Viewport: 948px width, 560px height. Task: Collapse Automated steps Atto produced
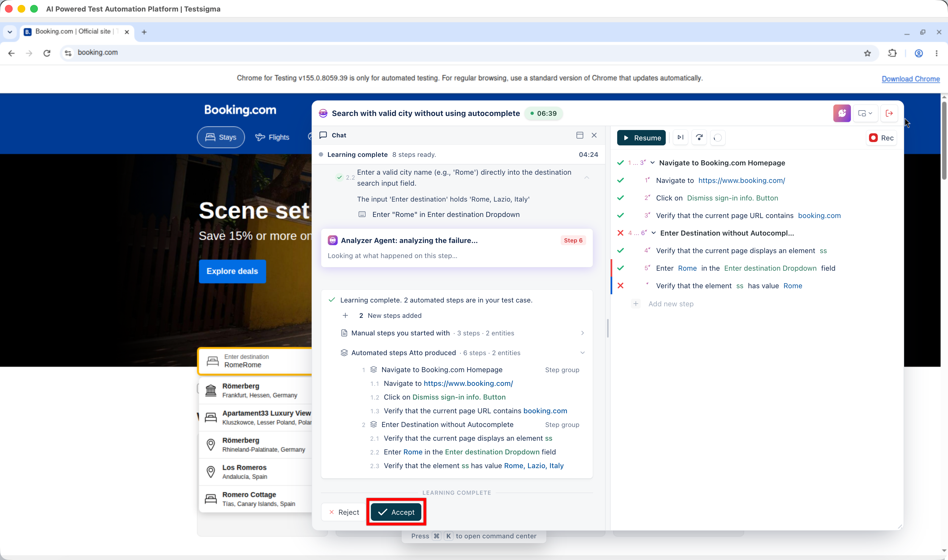point(582,353)
